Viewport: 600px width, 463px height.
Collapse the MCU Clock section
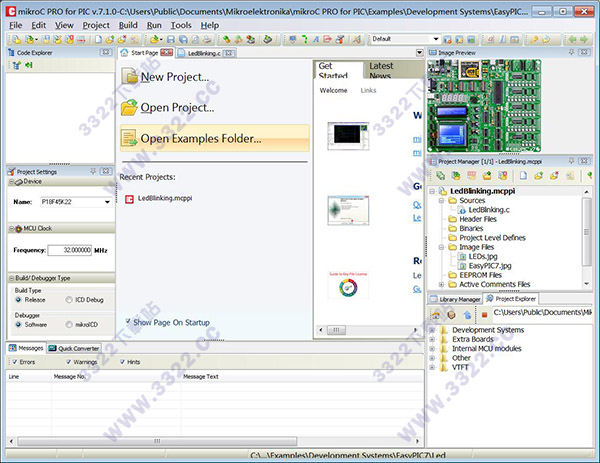point(11,228)
